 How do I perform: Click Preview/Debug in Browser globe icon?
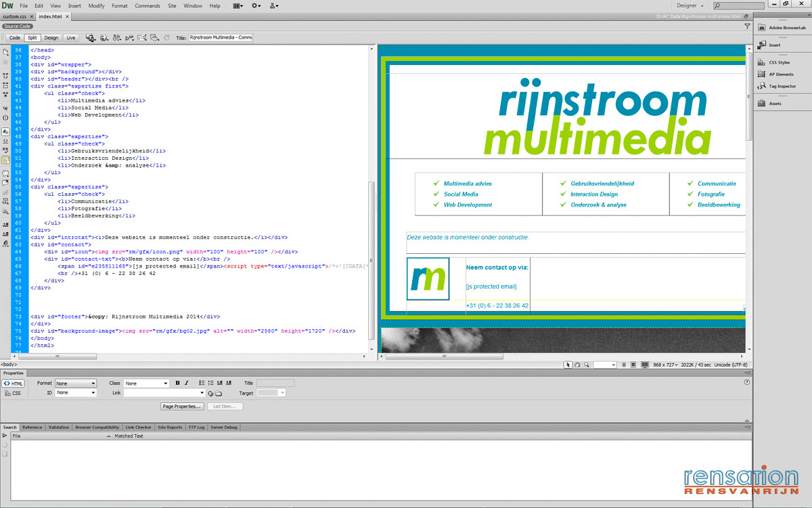[104, 37]
